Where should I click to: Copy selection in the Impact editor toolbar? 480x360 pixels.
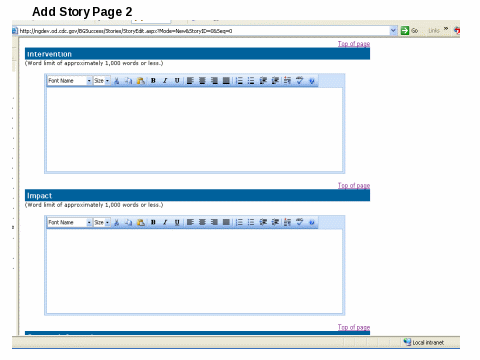[129, 222]
